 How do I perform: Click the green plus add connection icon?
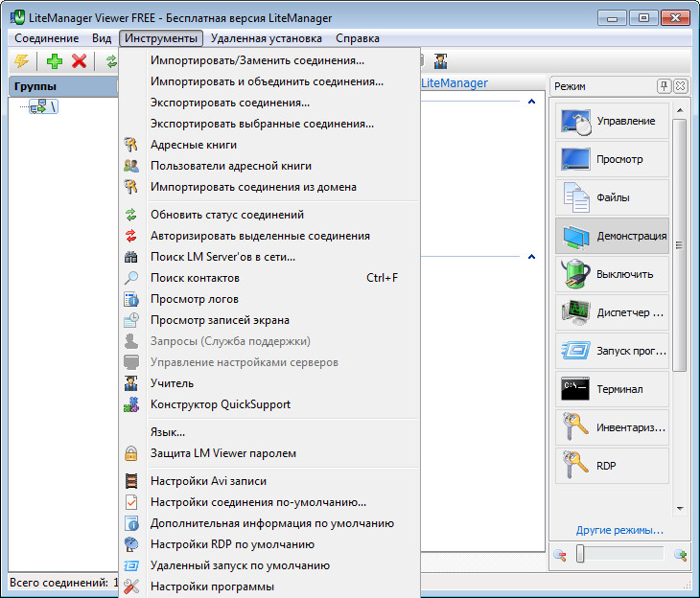click(x=55, y=60)
